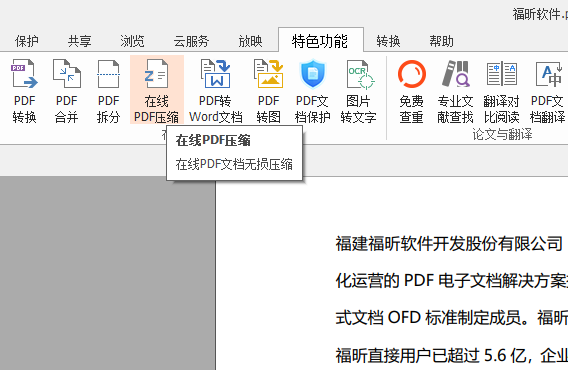Convert with the PDF转Word文档 tool

pyautogui.click(x=216, y=91)
